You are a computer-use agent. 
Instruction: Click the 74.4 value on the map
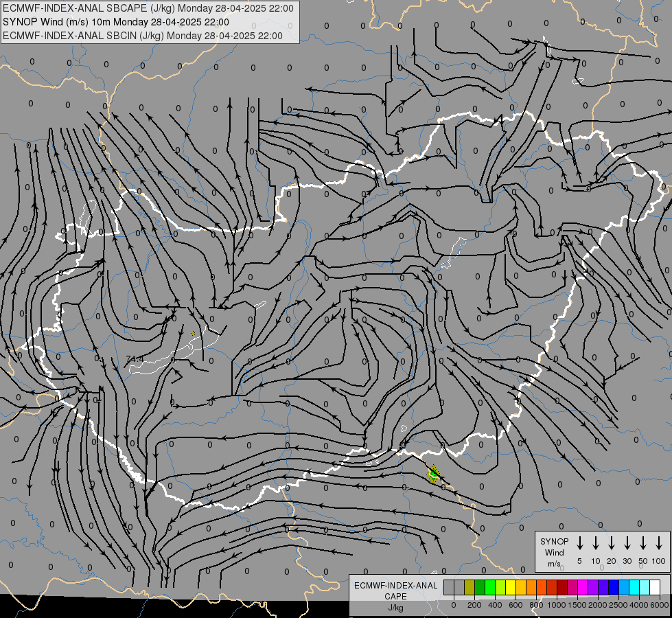(x=135, y=359)
